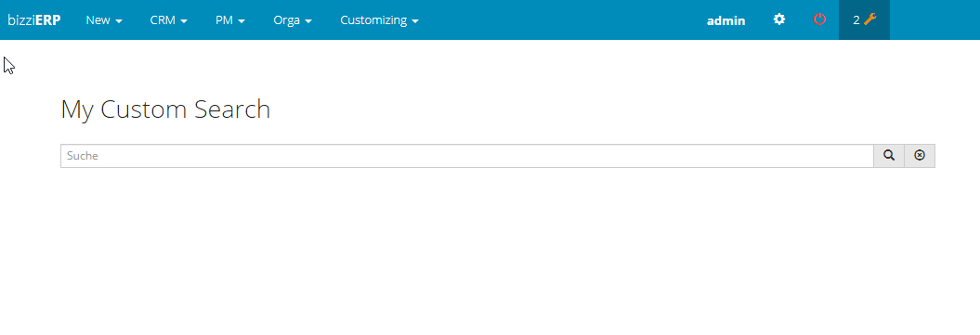Run search with the magnifier button
This screenshot has width=980, height=335.
click(889, 156)
